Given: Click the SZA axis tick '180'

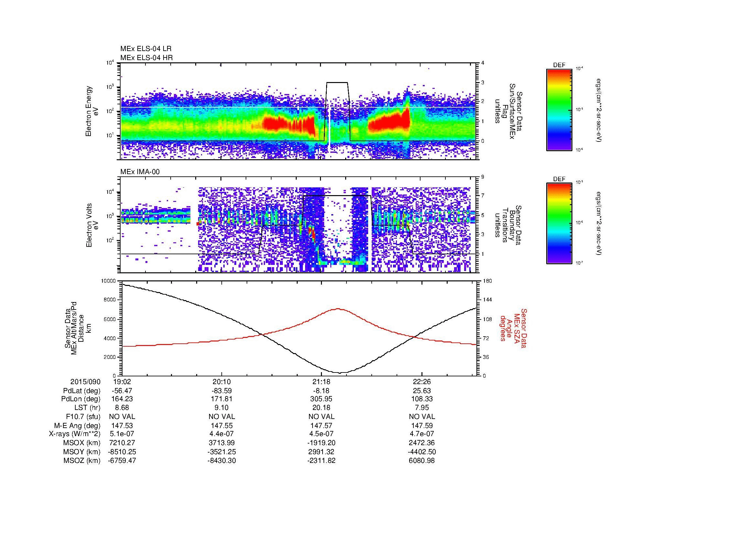Looking at the screenshot, I should [488, 281].
